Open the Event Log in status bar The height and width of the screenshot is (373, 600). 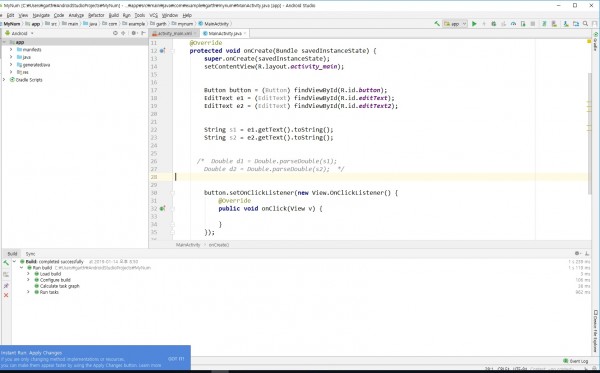pyautogui.click(x=576, y=361)
